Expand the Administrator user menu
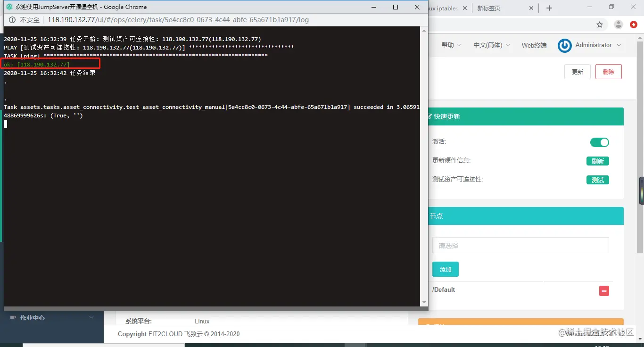This screenshot has height=347, width=644. [x=598, y=45]
